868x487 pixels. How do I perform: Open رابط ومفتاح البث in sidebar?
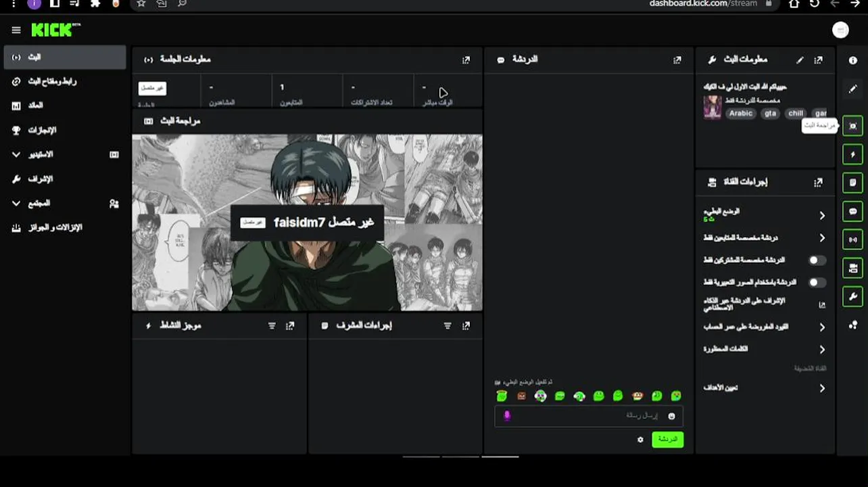(64, 81)
